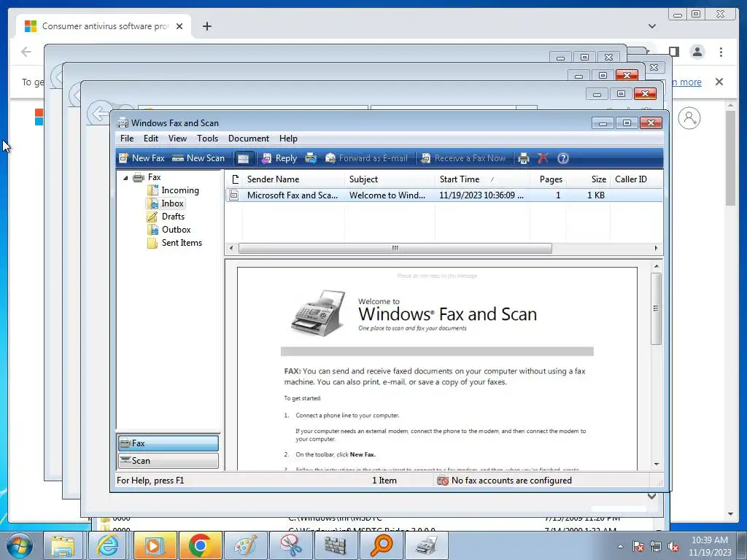Toggle the preview pane toolbar icon
The width and height of the screenshot is (747, 560).
click(243, 158)
